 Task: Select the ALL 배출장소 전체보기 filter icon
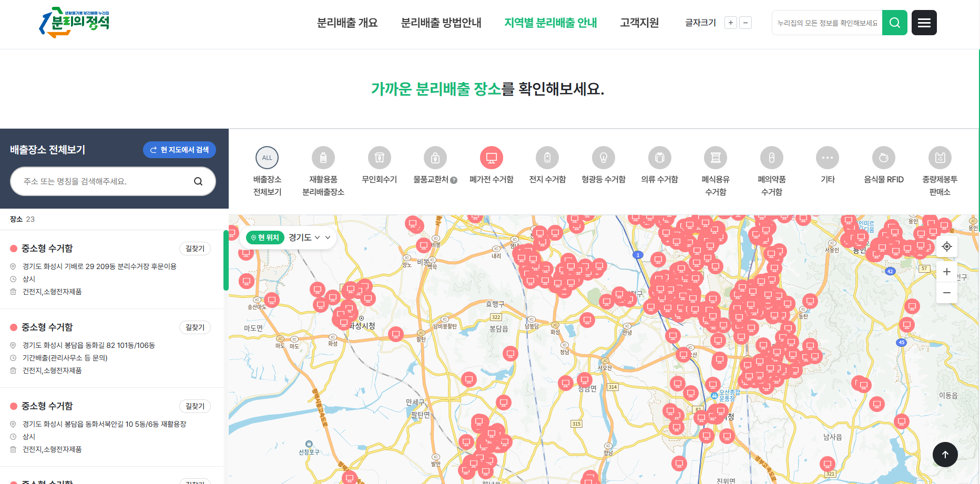coord(267,158)
